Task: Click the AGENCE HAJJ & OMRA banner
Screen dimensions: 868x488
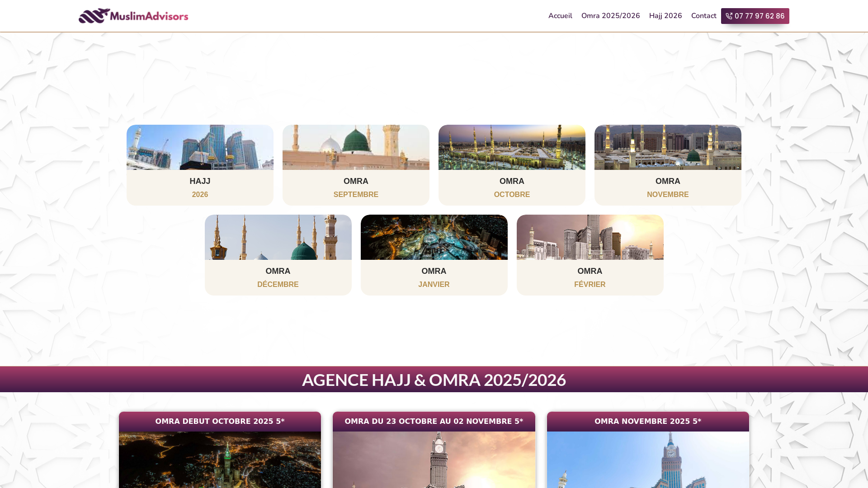Action: (x=434, y=380)
